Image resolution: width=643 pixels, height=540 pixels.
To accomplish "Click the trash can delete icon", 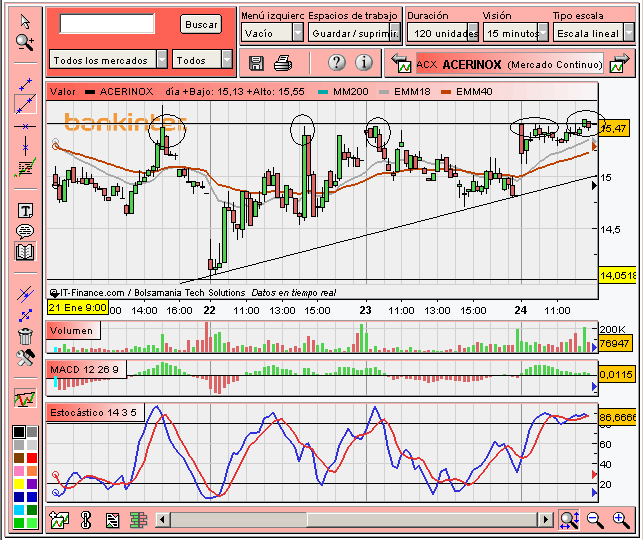I will point(25,337).
